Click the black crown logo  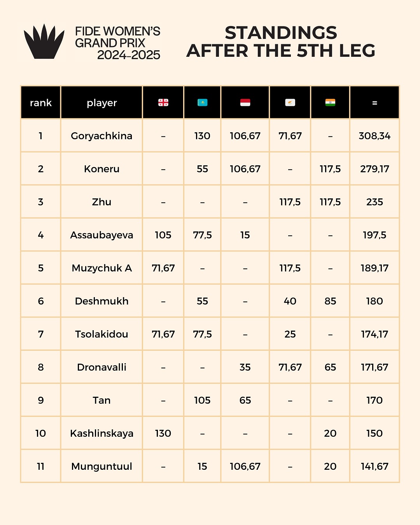tap(44, 42)
